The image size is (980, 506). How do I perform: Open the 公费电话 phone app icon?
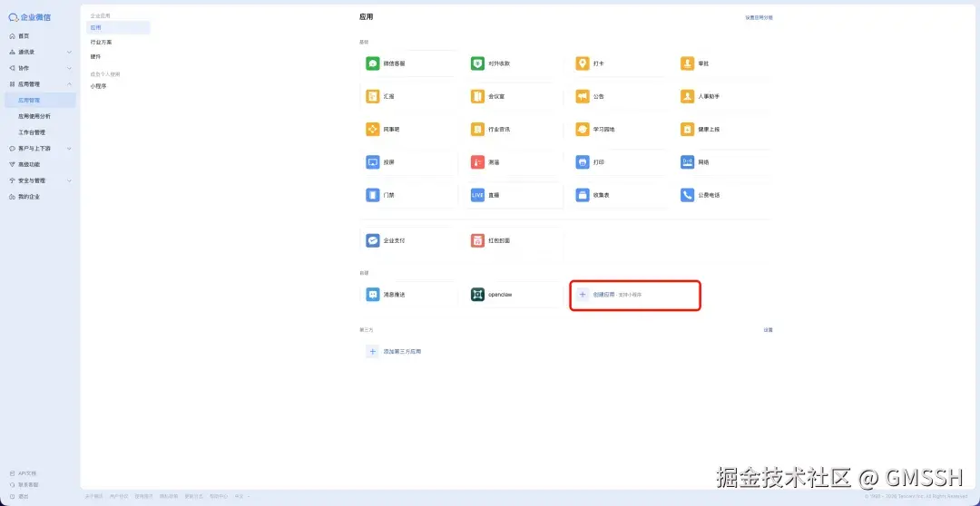pyautogui.click(x=688, y=195)
